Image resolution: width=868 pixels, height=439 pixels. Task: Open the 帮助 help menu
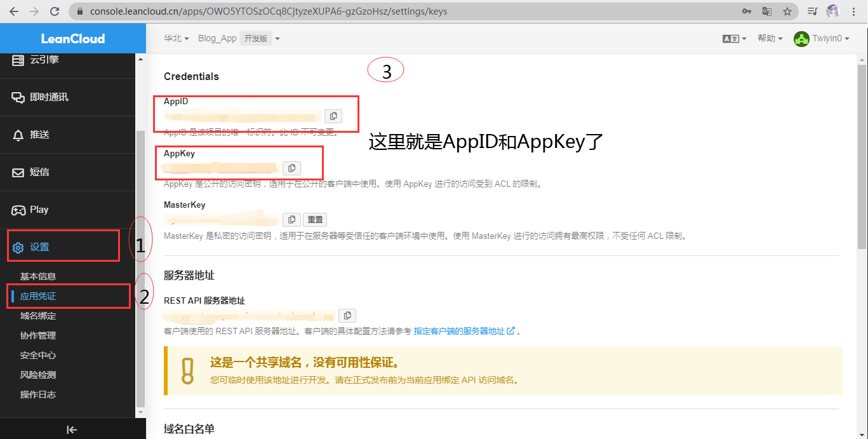[x=770, y=39]
